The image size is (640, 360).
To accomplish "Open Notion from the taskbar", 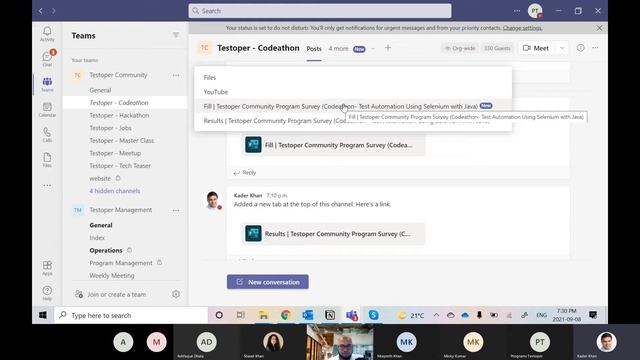I will coord(330,315).
